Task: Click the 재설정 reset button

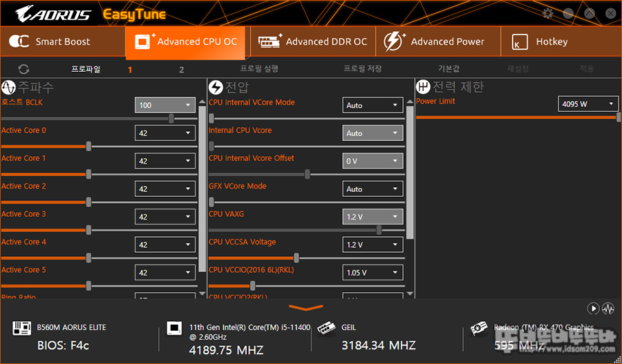Action: click(518, 68)
